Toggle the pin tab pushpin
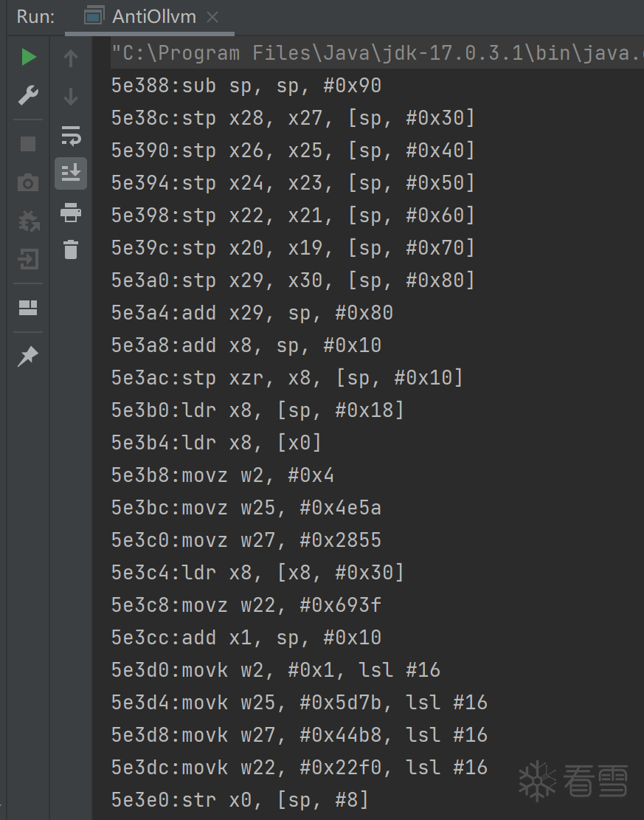 tap(28, 357)
